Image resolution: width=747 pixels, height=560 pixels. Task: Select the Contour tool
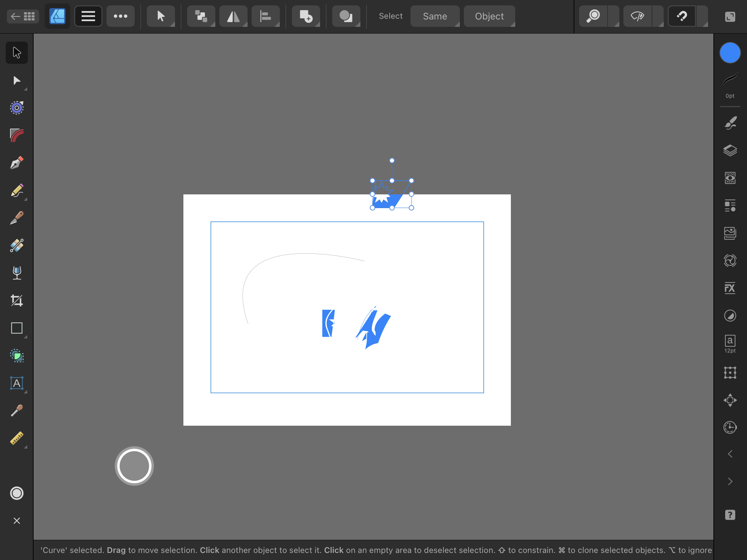tap(16, 108)
